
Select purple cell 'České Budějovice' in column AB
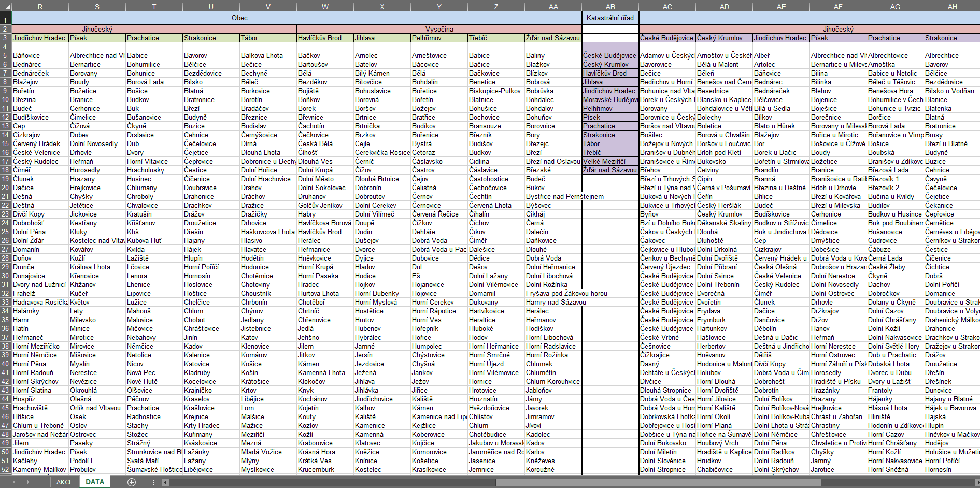[610, 56]
